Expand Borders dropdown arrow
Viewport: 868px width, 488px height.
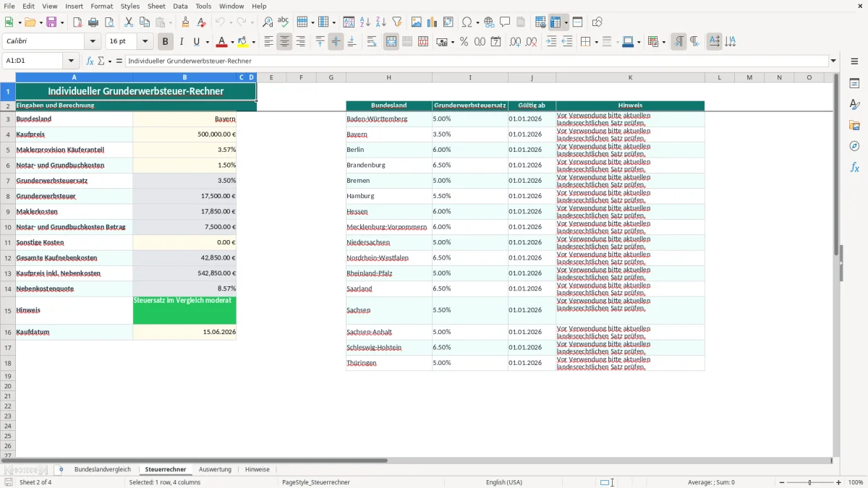[x=595, y=42]
